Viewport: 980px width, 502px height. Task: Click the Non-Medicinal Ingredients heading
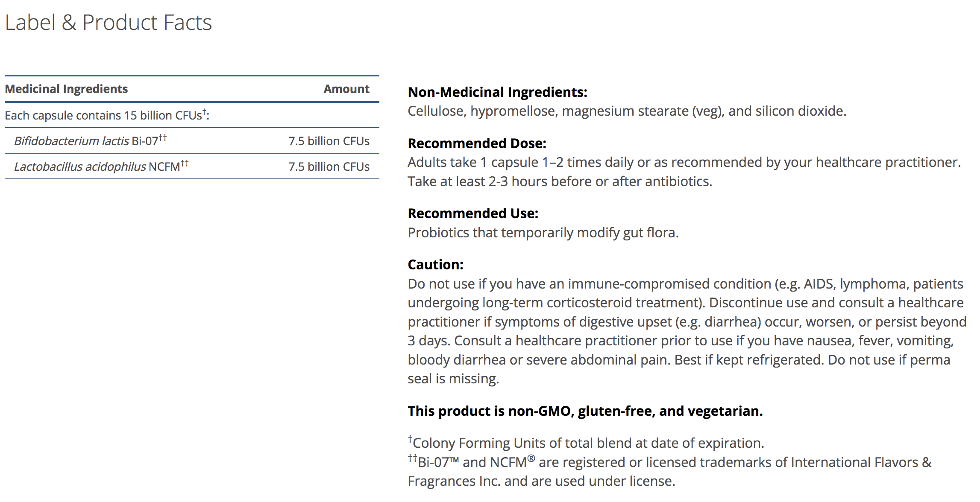pyautogui.click(x=497, y=92)
